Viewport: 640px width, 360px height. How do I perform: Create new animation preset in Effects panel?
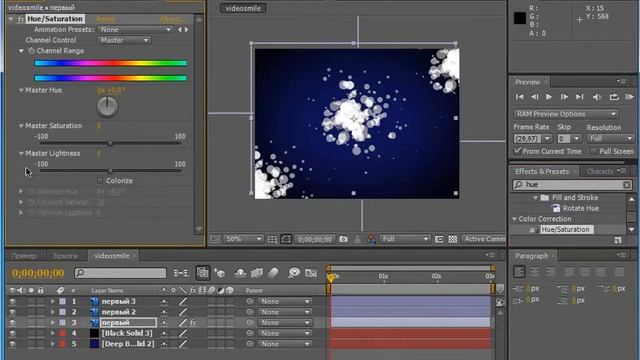618,240
